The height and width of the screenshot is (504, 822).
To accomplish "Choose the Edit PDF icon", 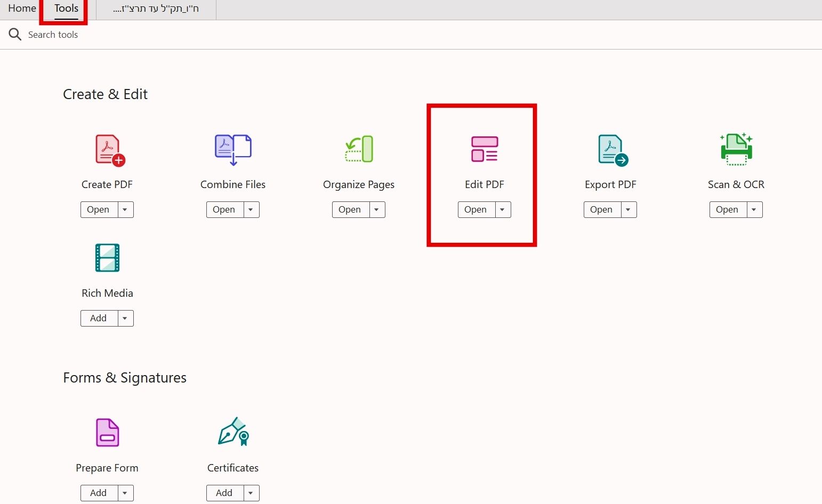I will tap(485, 149).
